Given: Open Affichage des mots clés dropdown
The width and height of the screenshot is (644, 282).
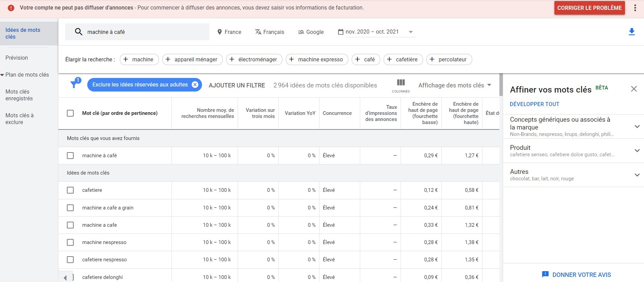Looking at the screenshot, I should tap(454, 85).
